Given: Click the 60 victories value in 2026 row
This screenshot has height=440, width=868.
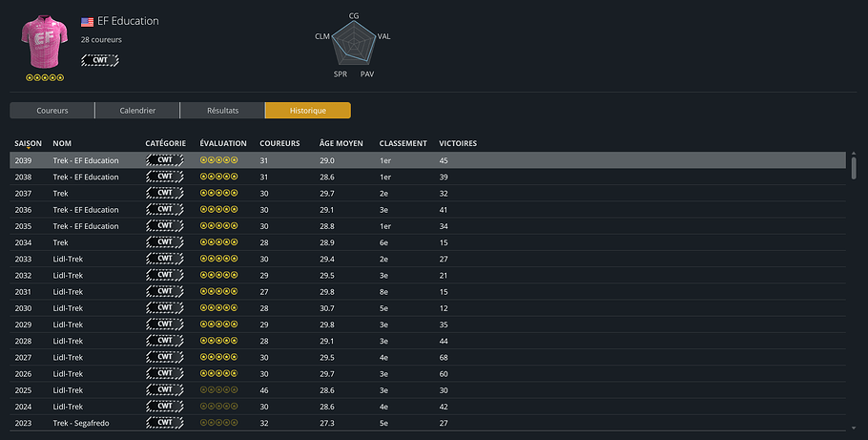Looking at the screenshot, I should point(444,374).
